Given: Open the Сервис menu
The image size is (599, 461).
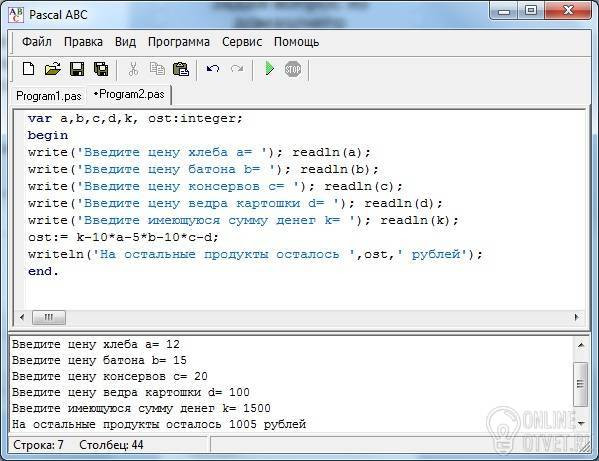Looking at the screenshot, I should (242, 42).
